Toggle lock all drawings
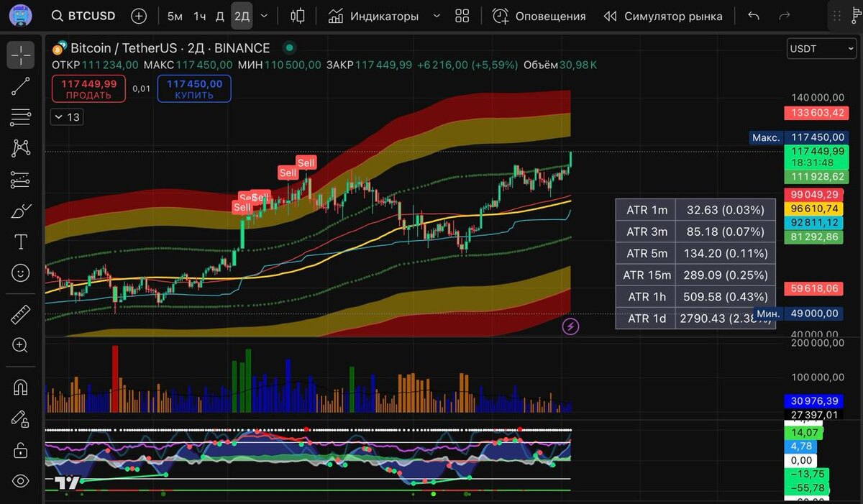The width and height of the screenshot is (863, 504). click(21, 450)
